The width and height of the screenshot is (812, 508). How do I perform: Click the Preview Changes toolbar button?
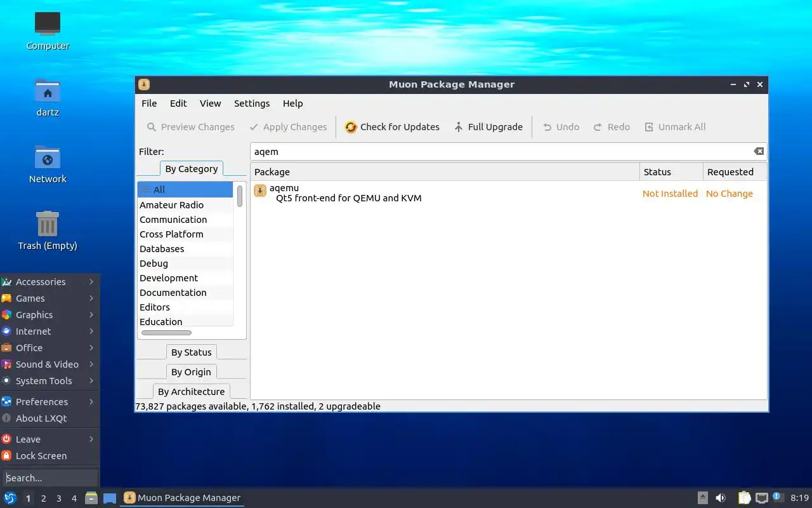[x=190, y=127]
